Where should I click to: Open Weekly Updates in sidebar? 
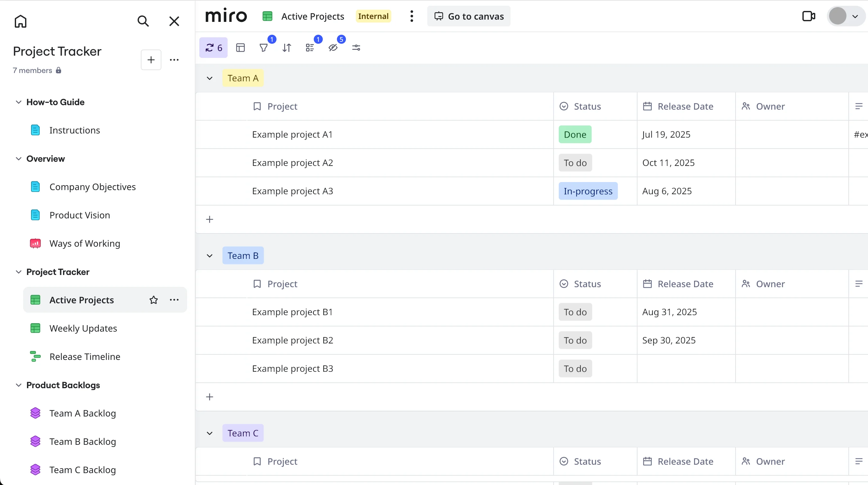[x=83, y=328]
